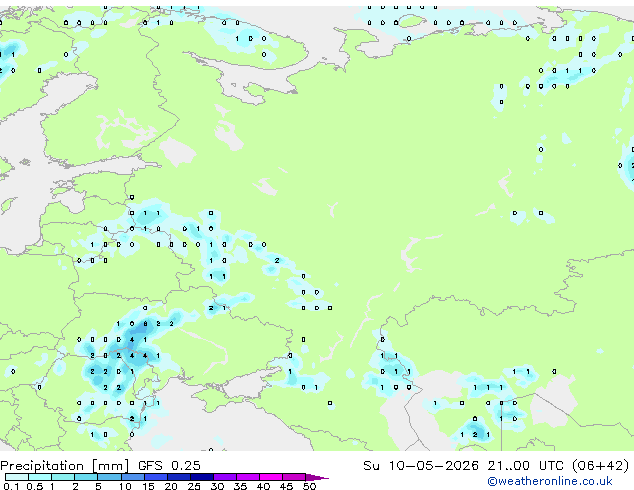
Task: Click the 0.5–1 mm legend swatch
Action: (40, 477)
